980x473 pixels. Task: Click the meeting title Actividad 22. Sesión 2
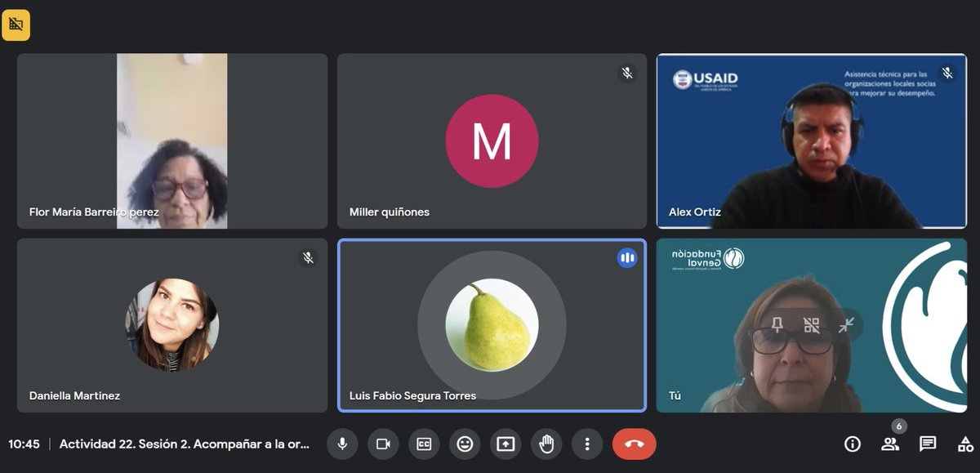coord(185,444)
